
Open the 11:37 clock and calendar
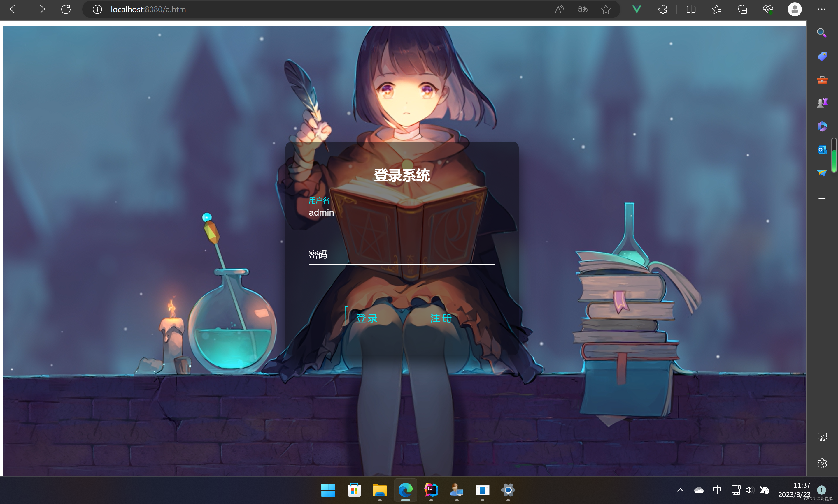[794, 490]
